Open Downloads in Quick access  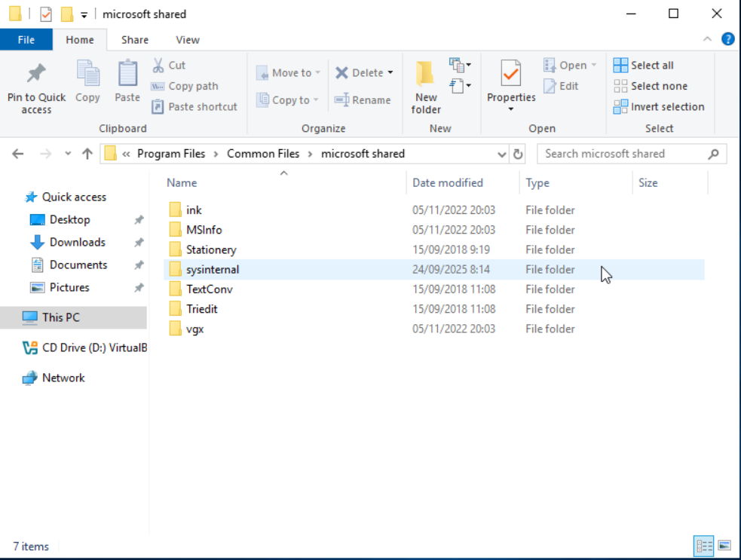(77, 242)
